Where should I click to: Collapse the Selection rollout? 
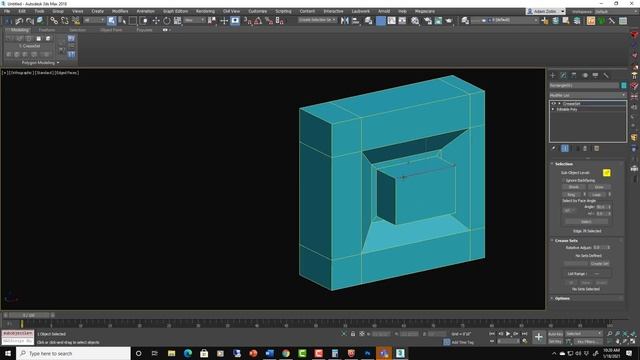(x=563, y=164)
